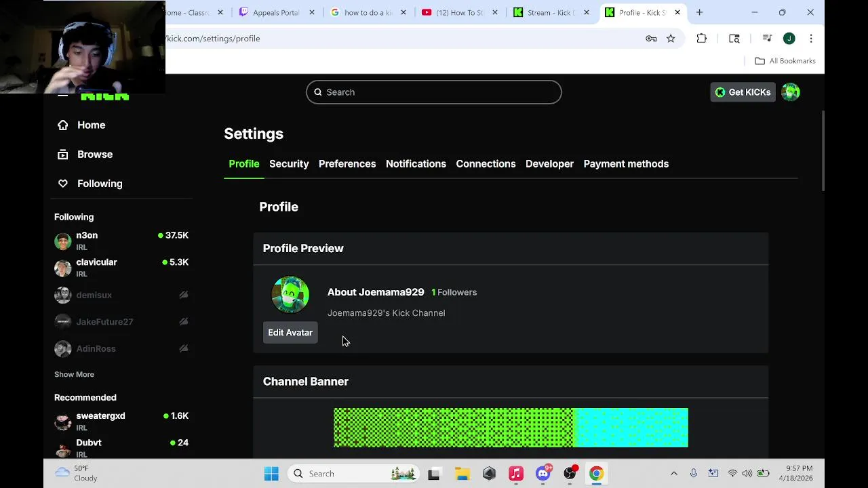The image size is (868, 488).
Task: Open recommended channel Dubvt
Action: coord(121,448)
